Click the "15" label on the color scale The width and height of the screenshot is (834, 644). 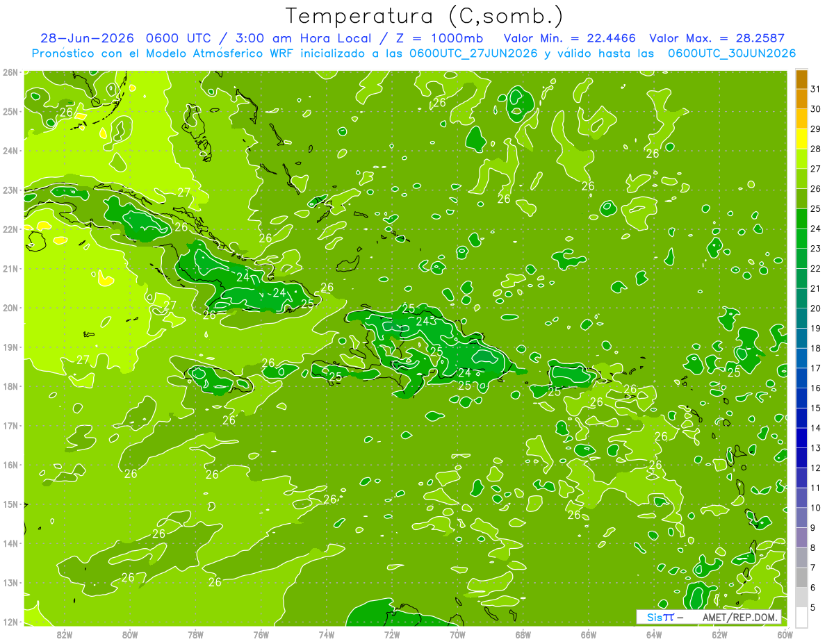[x=816, y=408]
